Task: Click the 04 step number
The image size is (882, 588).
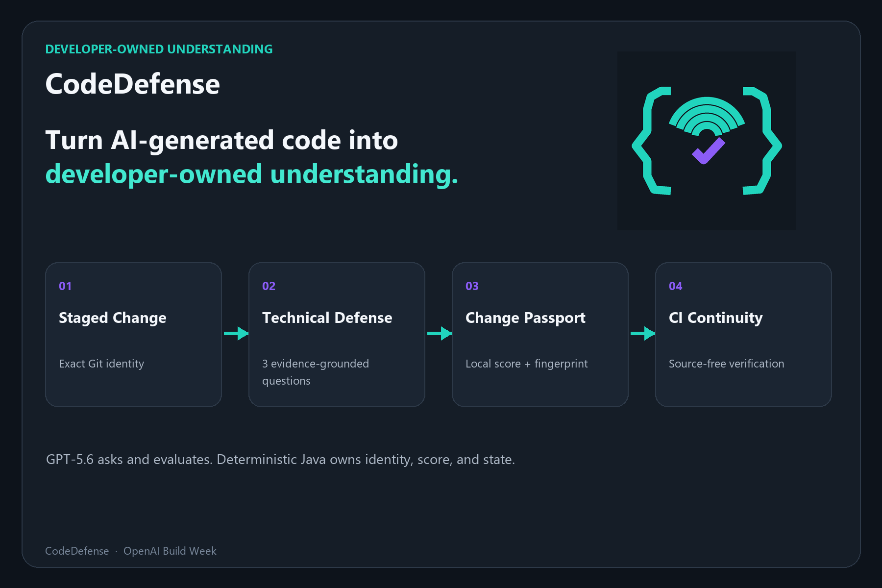Action: coord(675,286)
